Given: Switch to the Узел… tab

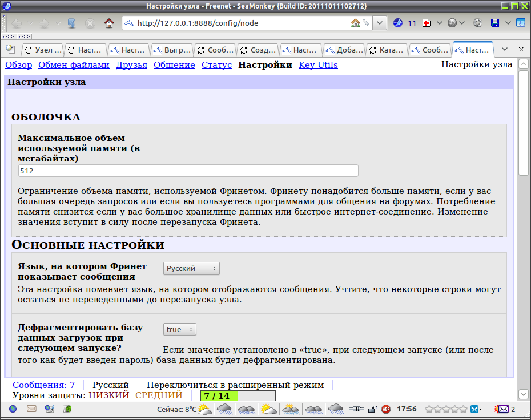Looking at the screenshot, I should pyautogui.click(x=43, y=50).
